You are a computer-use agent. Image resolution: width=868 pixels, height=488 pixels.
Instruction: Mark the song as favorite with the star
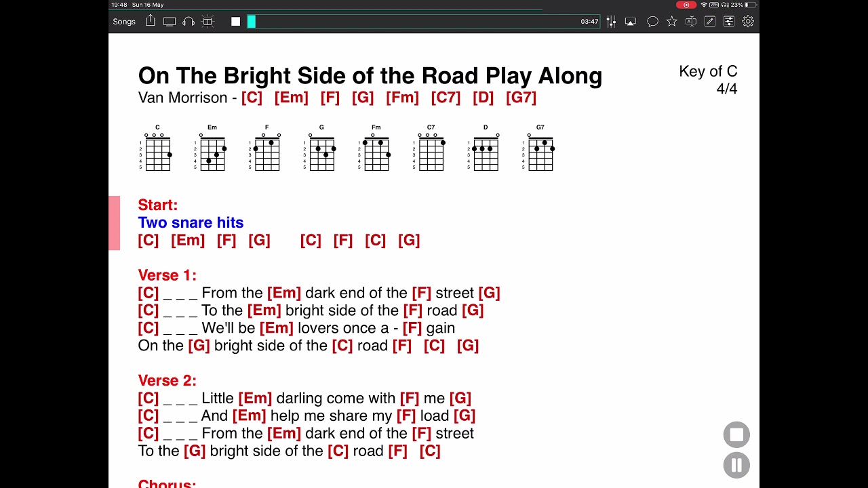(x=672, y=22)
